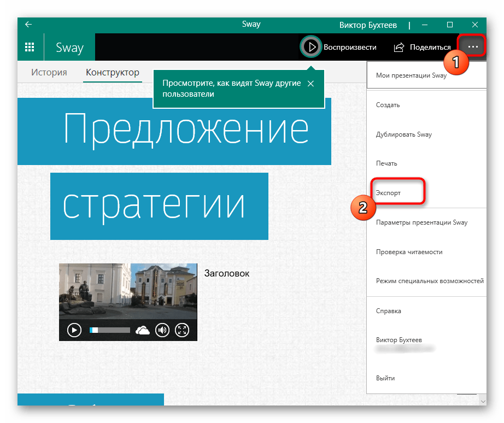Toggle Режим специальных возможностей

[x=429, y=281]
